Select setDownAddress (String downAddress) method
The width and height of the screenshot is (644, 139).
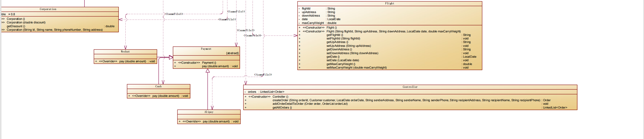click(x=352, y=53)
